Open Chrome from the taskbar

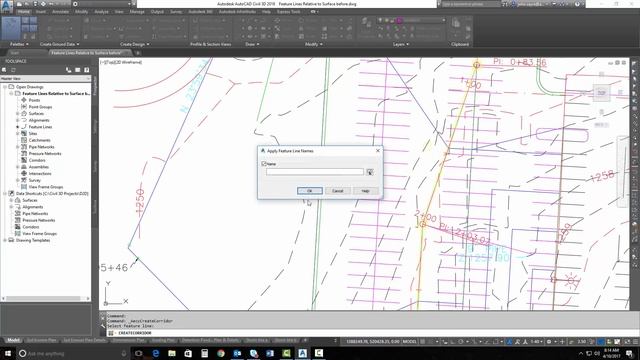(x=221, y=353)
